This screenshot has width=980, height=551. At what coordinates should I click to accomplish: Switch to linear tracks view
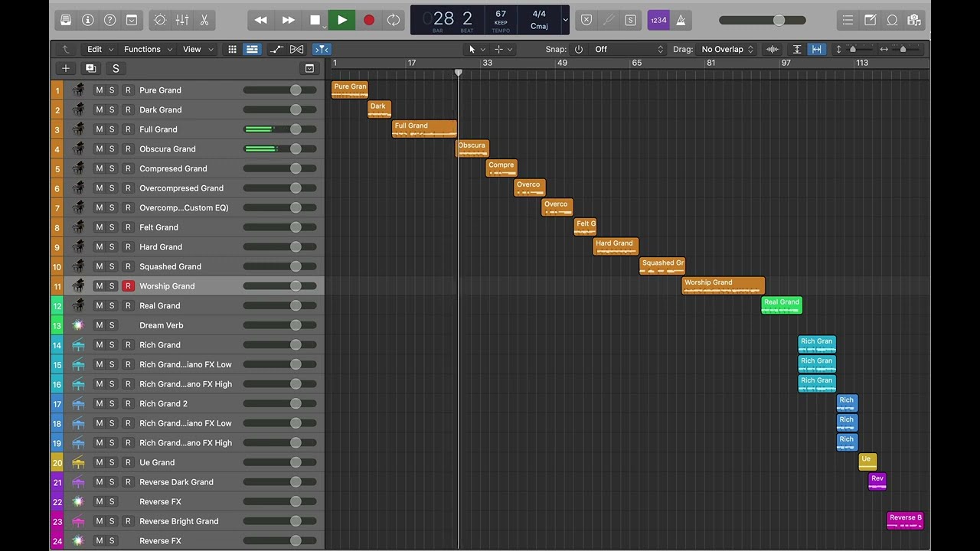(x=252, y=49)
